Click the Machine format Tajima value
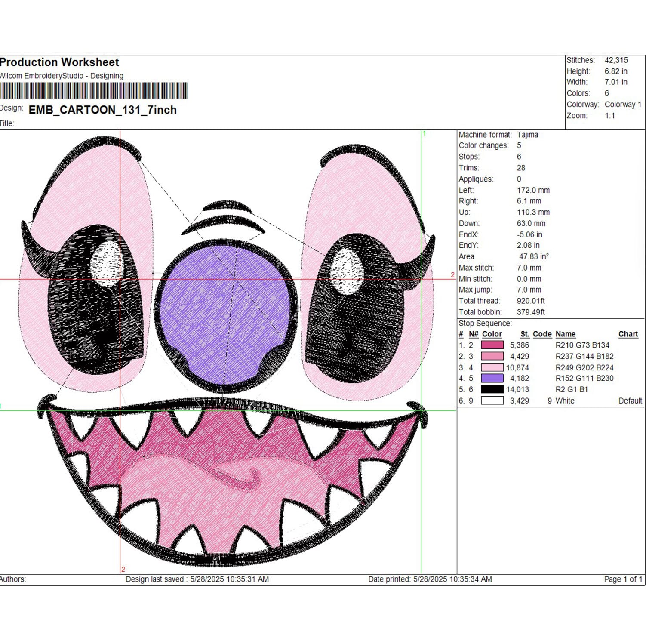 coord(528,135)
